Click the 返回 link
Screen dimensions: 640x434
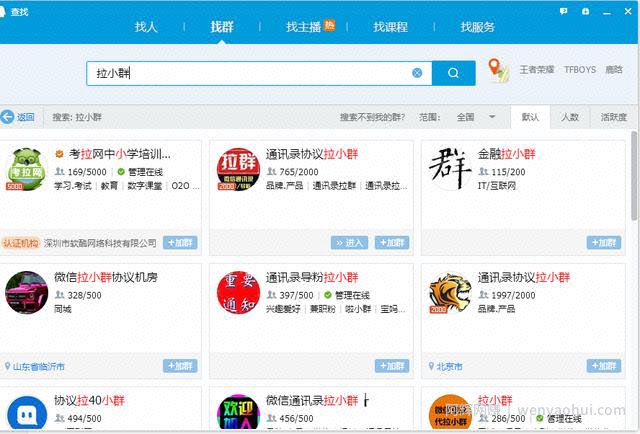(25, 117)
